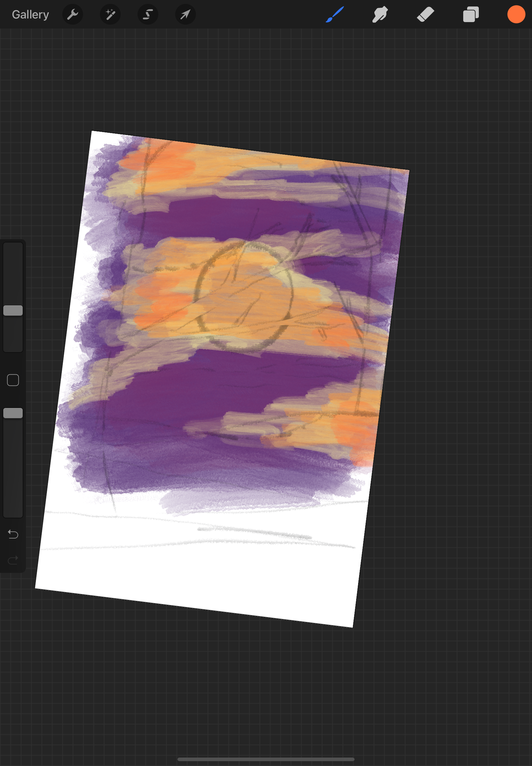This screenshot has height=766, width=532.
Task: Activate the Transform arrow tool
Action: [186, 14]
